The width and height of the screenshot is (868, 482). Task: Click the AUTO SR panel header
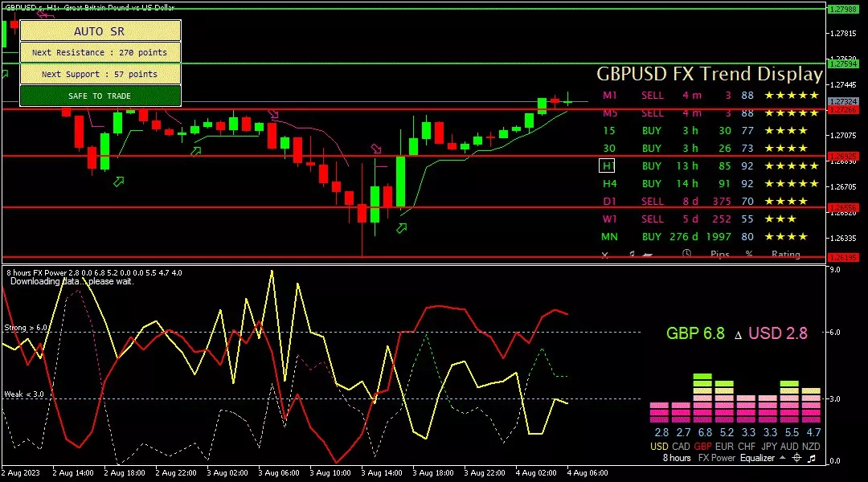pos(100,31)
